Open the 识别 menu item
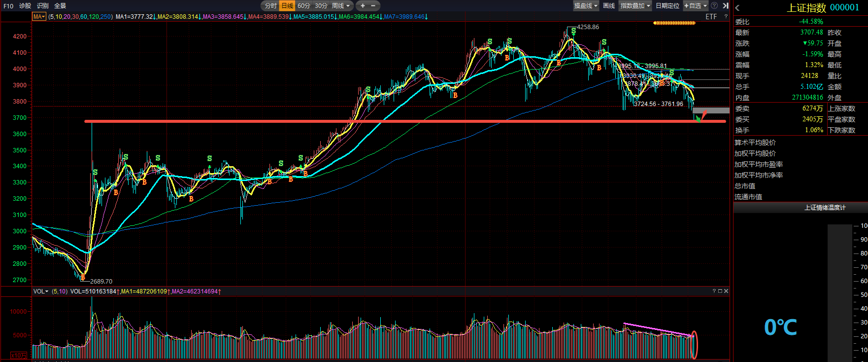Screen dimensions: 868x362 (43, 6)
